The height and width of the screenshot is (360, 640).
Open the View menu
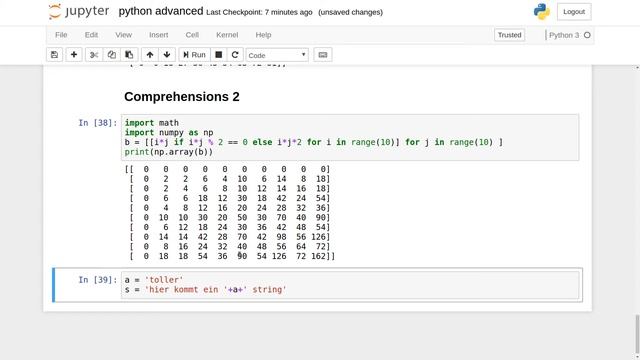click(123, 35)
